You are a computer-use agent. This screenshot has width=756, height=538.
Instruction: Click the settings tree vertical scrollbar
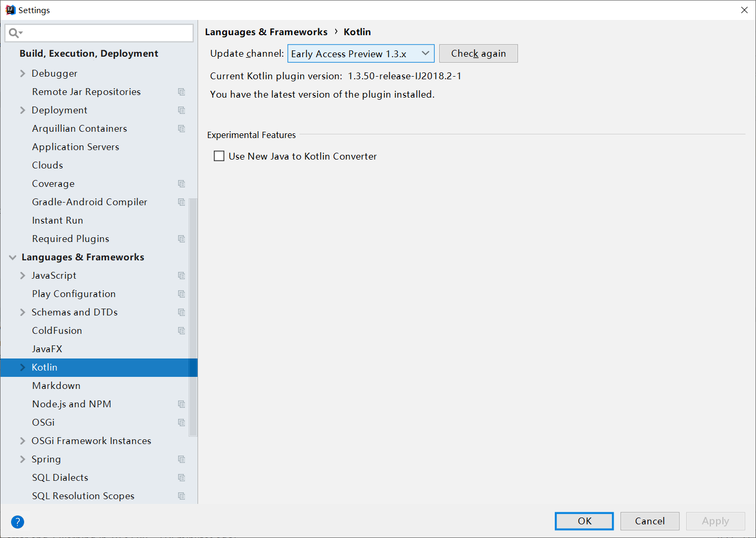(193, 318)
